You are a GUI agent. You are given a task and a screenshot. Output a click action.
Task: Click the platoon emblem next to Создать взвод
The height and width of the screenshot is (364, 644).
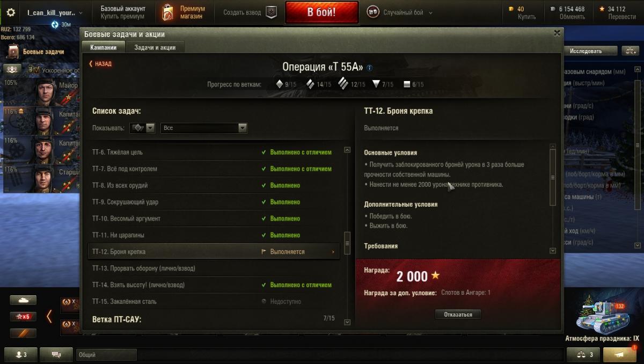pyautogui.click(x=272, y=12)
